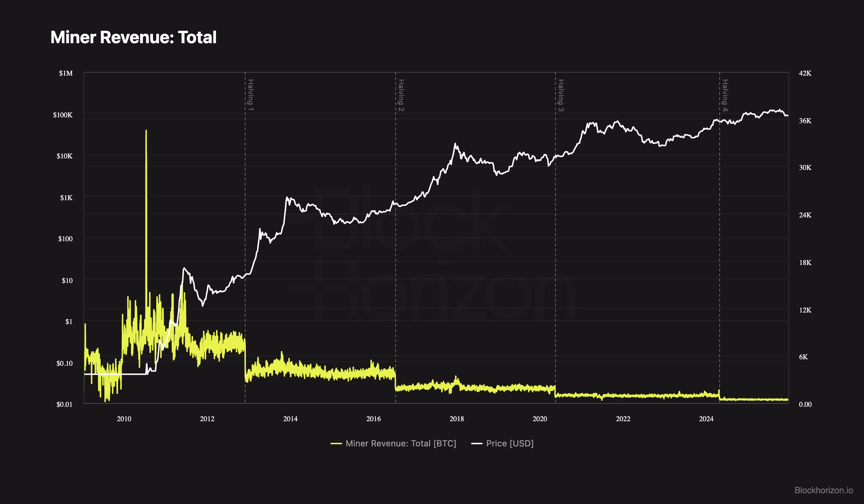This screenshot has width=864, height=504.
Task: Click the $100K left axis label
Action: point(63,115)
